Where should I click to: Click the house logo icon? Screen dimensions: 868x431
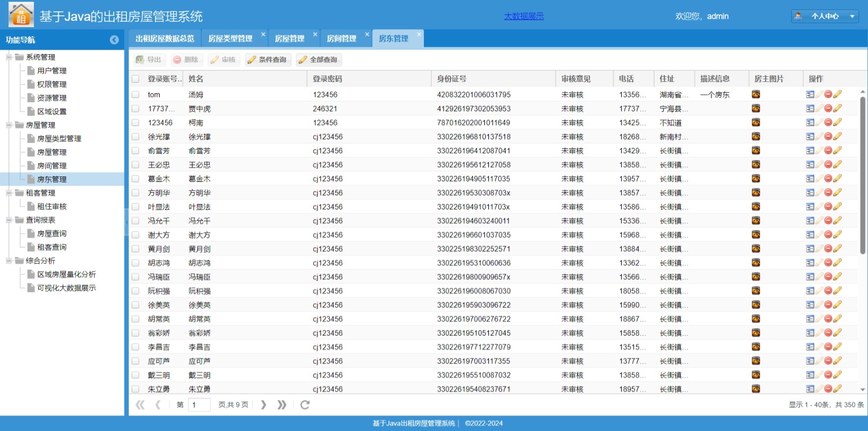click(x=21, y=14)
